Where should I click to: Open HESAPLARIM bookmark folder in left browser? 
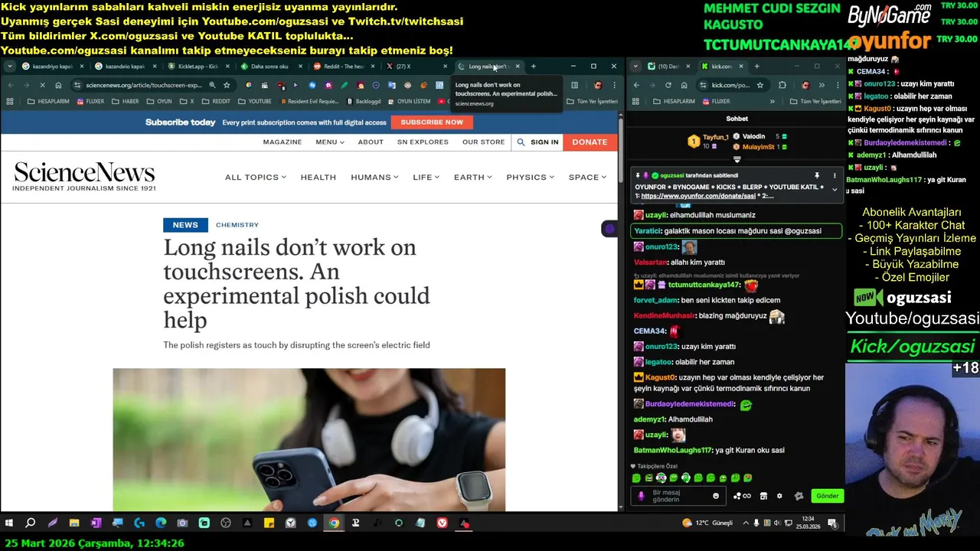click(x=48, y=101)
